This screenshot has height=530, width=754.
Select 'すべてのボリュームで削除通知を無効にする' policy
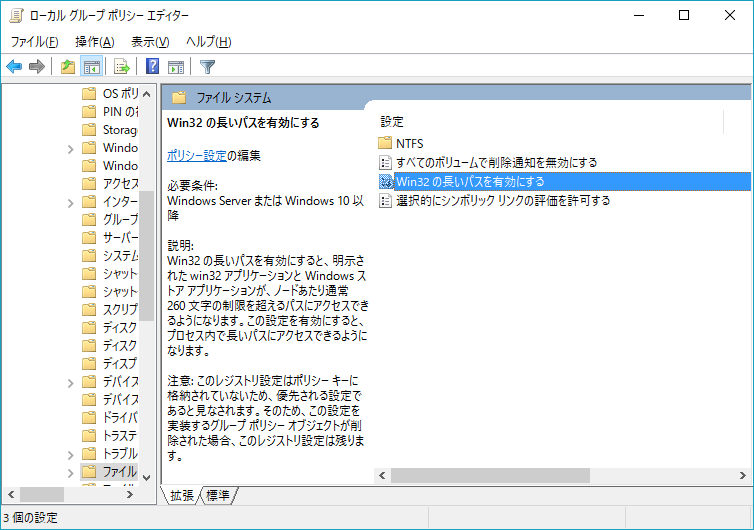496,162
